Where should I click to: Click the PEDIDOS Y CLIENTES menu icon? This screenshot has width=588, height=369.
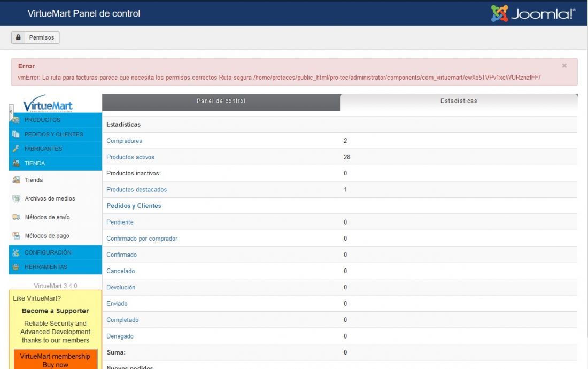click(x=16, y=134)
